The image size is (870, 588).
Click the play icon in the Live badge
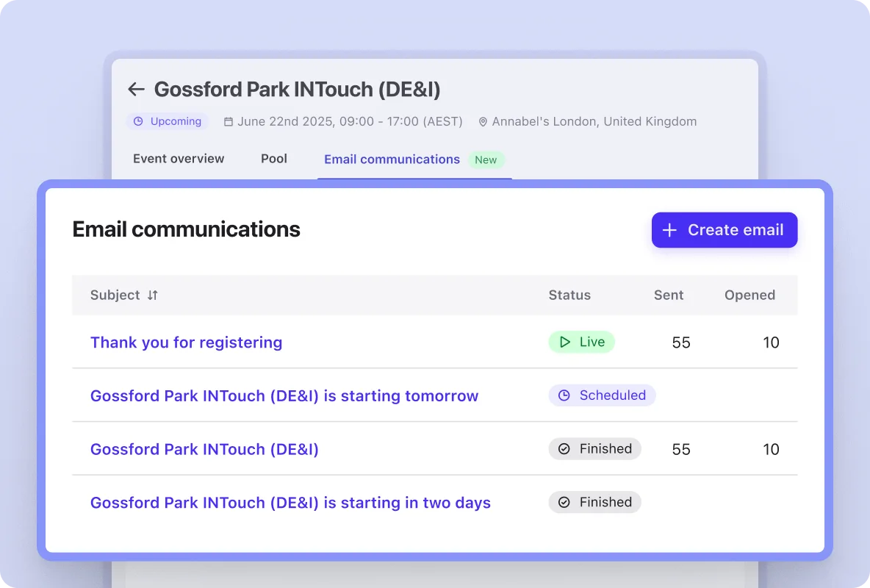coord(565,342)
